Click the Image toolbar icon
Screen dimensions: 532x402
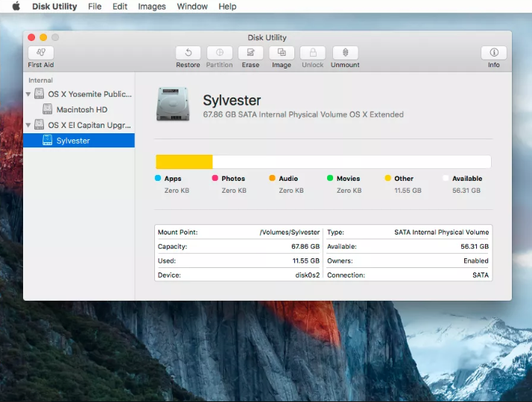click(x=282, y=53)
